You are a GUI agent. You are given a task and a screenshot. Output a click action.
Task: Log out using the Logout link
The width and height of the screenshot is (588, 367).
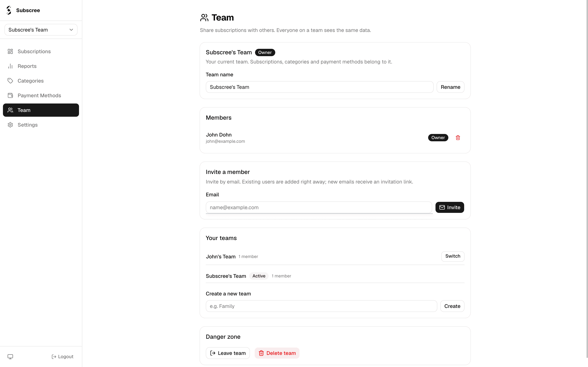click(x=62, y=357)
